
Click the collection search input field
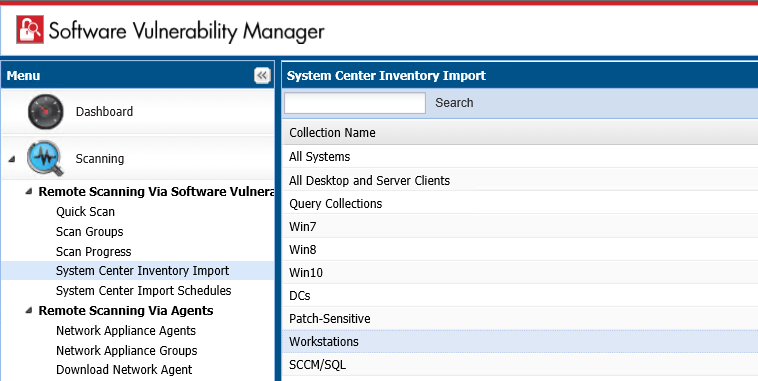[x=355, y=103]
